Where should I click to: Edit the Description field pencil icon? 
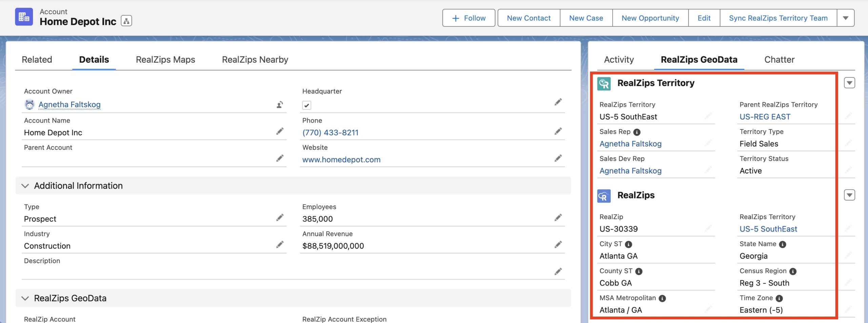[558, 272]
